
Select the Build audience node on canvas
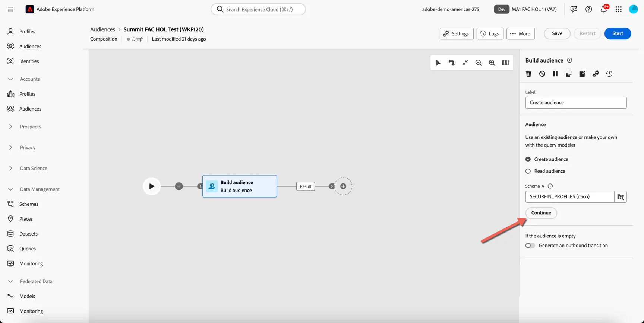240,186
